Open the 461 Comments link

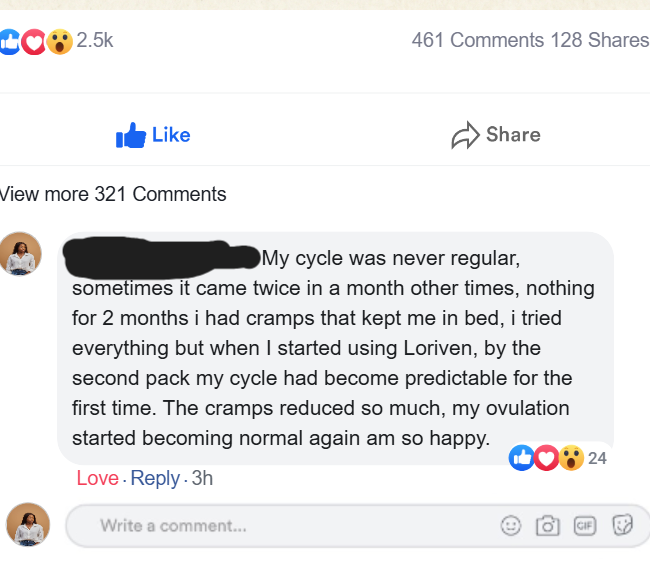(x=477, y=40)
